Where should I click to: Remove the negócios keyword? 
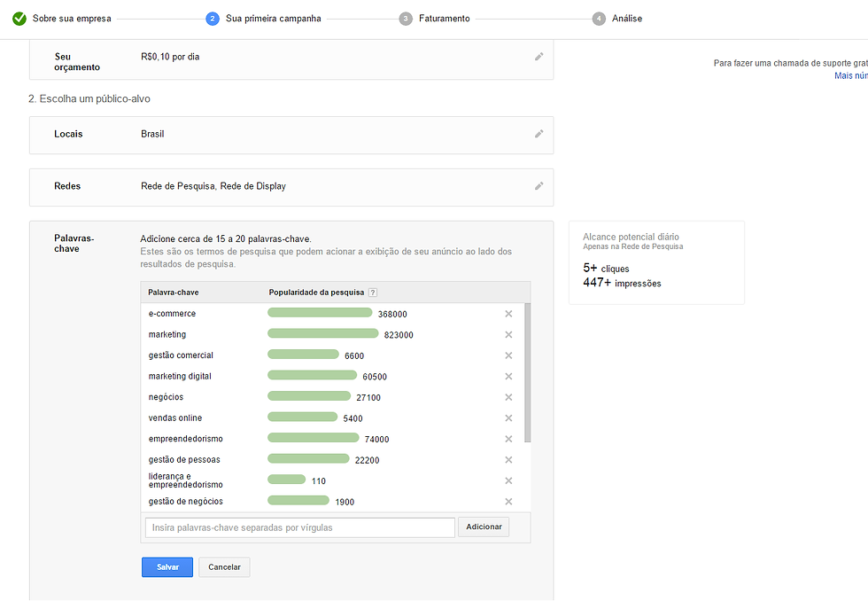508,397
